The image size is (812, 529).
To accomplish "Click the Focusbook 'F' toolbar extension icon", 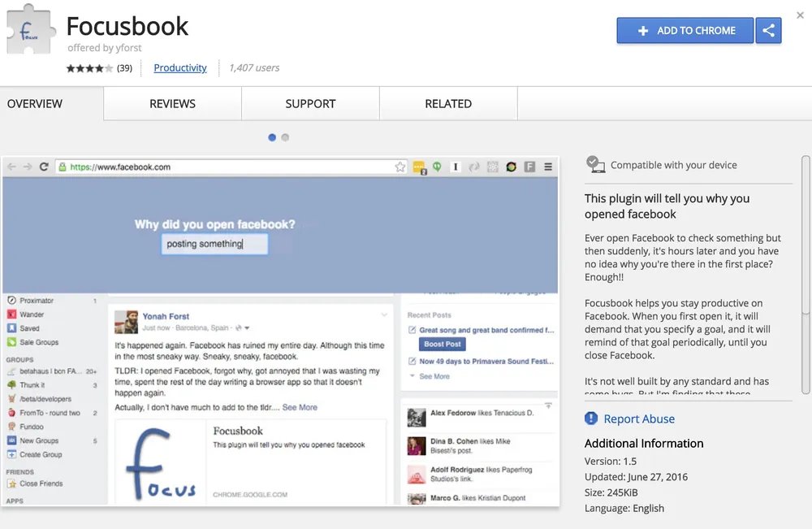I will [529, 167].
